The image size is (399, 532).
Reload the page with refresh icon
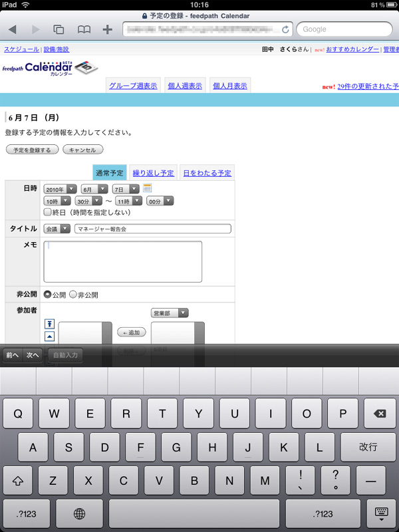(x=285, y=29)
